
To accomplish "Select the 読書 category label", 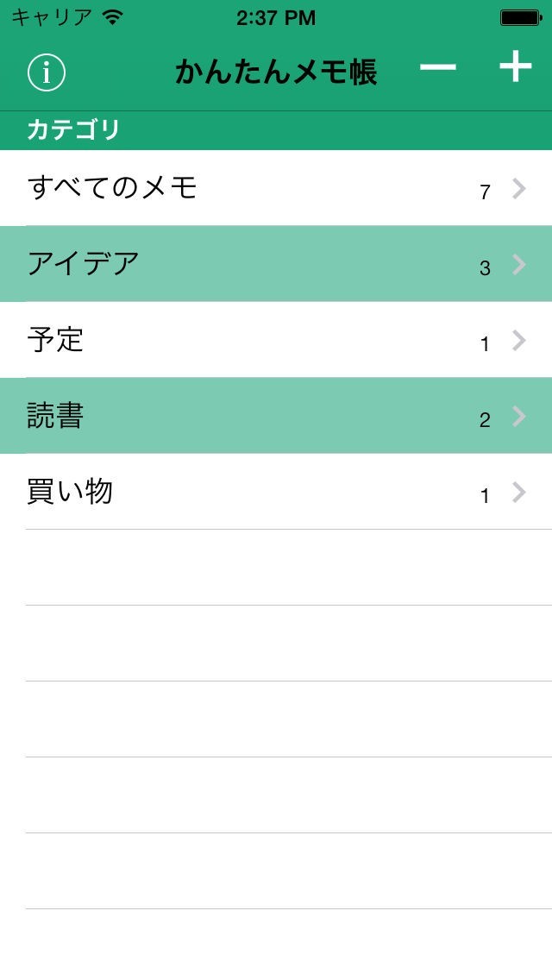I will pyautogui.click(x=55, y=415).
